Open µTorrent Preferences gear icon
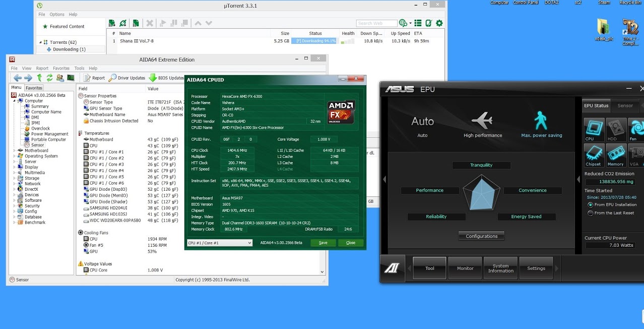The image size is (644, 329). coord(439,23)
